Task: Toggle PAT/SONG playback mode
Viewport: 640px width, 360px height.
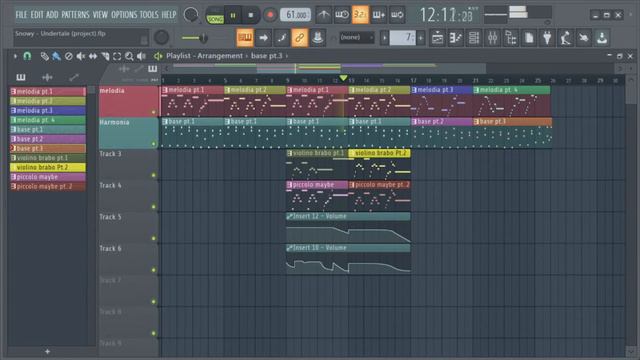Action: [x=215, y=16]
